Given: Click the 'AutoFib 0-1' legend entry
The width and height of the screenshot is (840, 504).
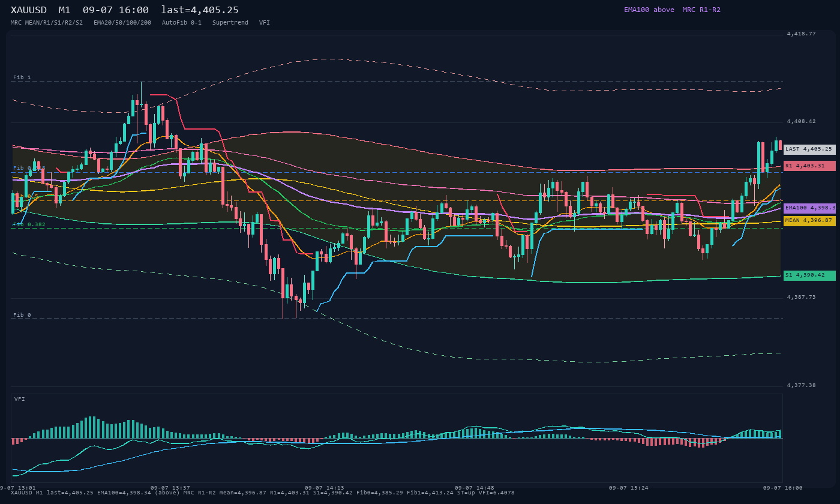Looking at the screenshot, I should tap(182, 22).
